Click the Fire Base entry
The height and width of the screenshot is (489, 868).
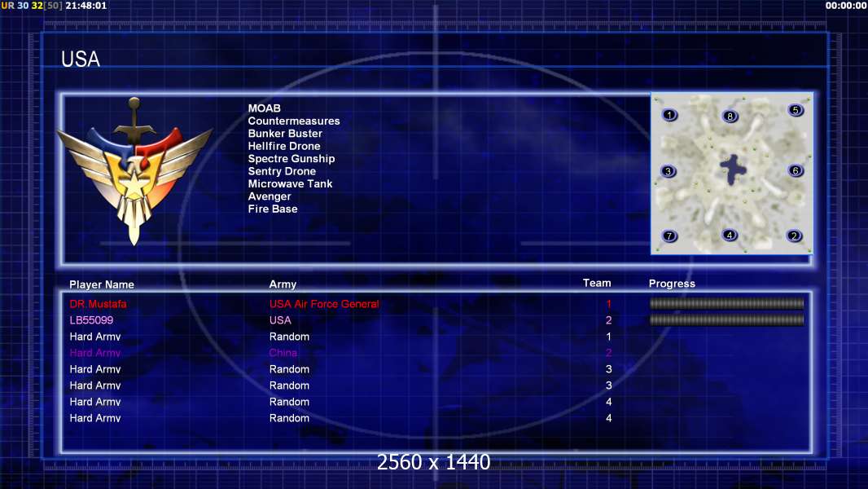[272, 209]
